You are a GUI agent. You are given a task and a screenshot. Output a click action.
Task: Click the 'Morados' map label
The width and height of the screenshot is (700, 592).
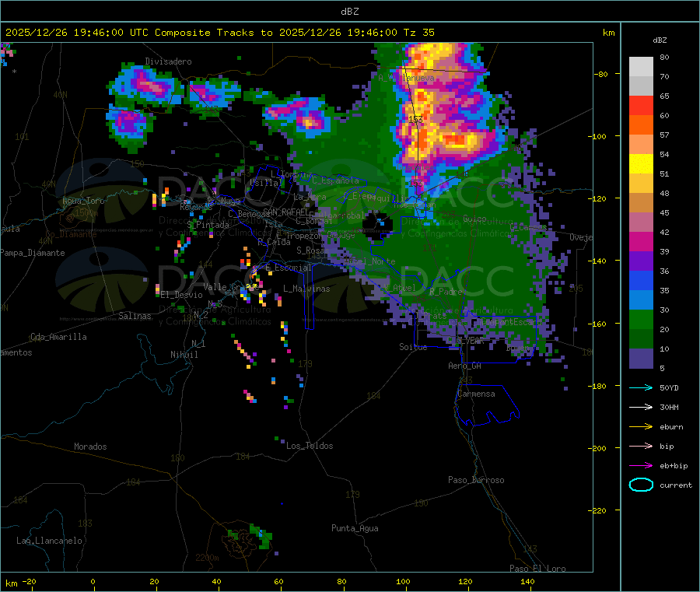90,447
